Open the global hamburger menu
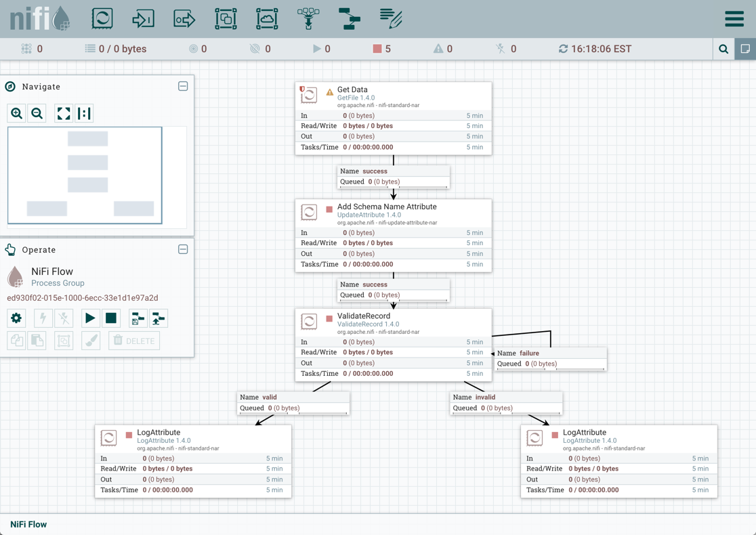Viewport: 756px width, 535px height. click(x=734, y=19)
